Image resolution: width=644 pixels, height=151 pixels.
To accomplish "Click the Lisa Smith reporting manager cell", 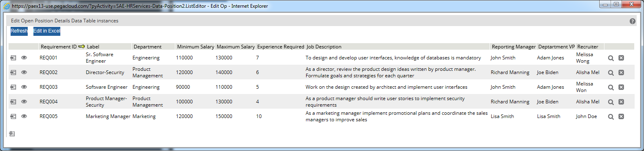I will click(x=502, y=116).
